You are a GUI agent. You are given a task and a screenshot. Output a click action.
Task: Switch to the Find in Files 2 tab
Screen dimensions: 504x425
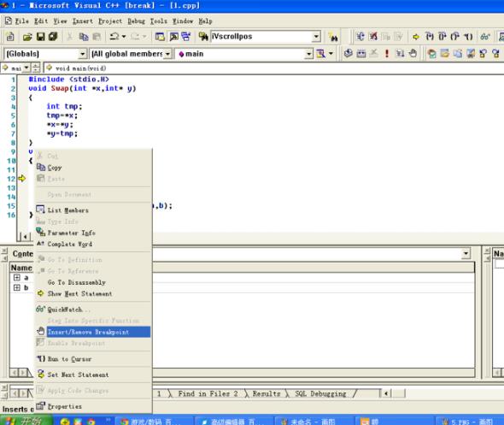(208, 393)
